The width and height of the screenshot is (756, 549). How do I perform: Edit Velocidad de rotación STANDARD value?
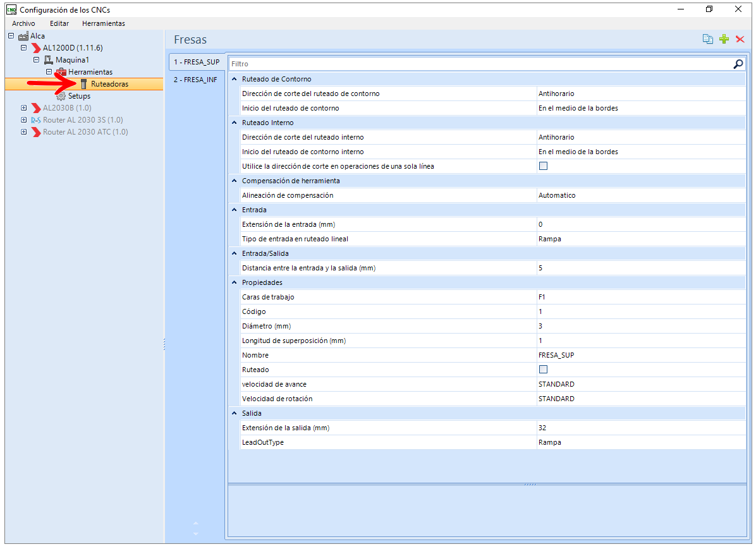tap(641, 399)
